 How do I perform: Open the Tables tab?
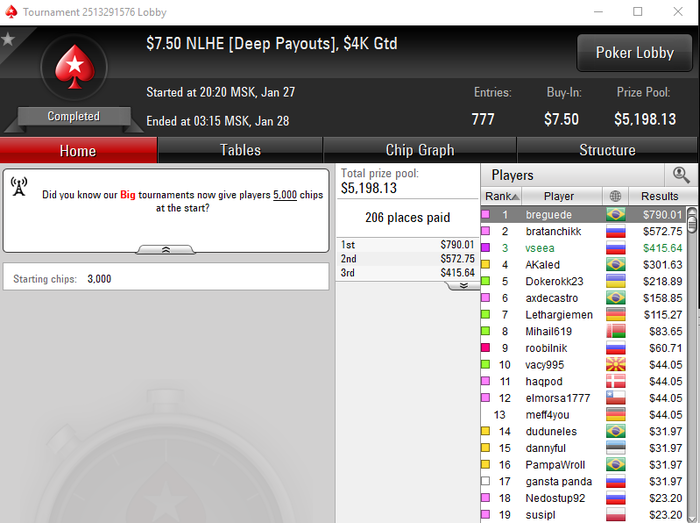point(240,150)
